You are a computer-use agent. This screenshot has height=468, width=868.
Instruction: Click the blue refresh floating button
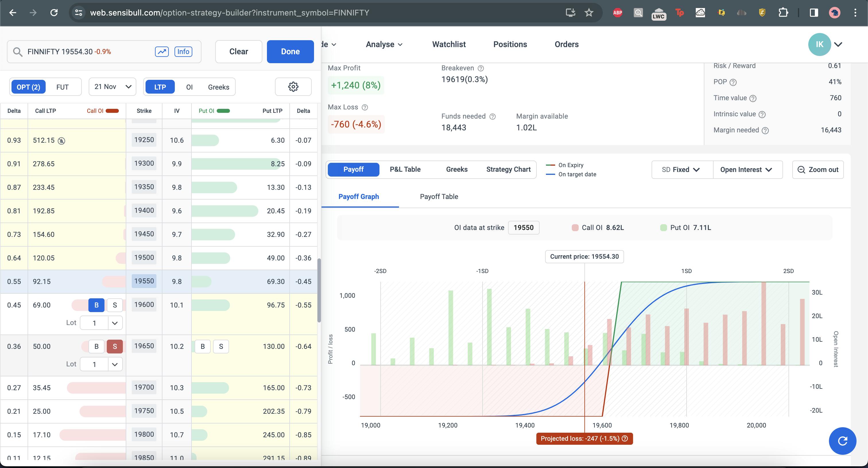pos(842,441)
